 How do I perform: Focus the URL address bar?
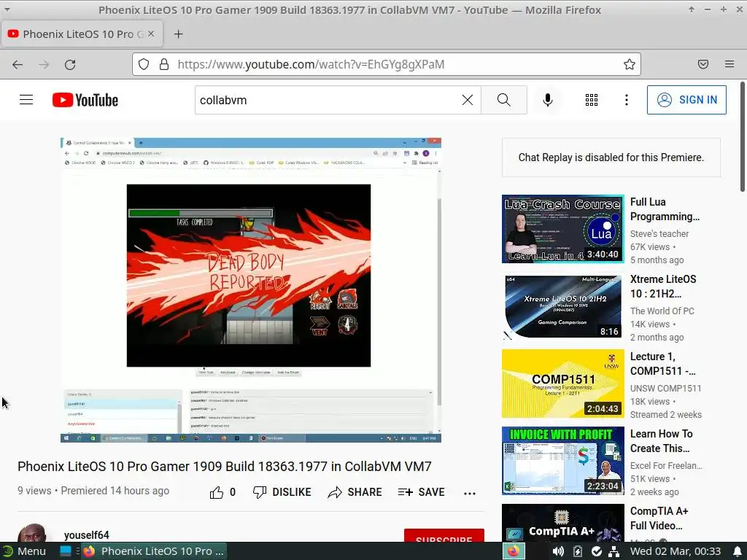[x=387, y=64]
